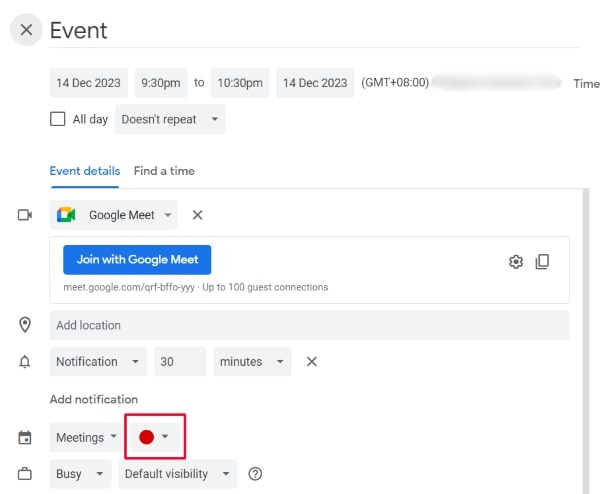Click the vertical scrollbar of event details
600x494 pixels.
(585, 341)
